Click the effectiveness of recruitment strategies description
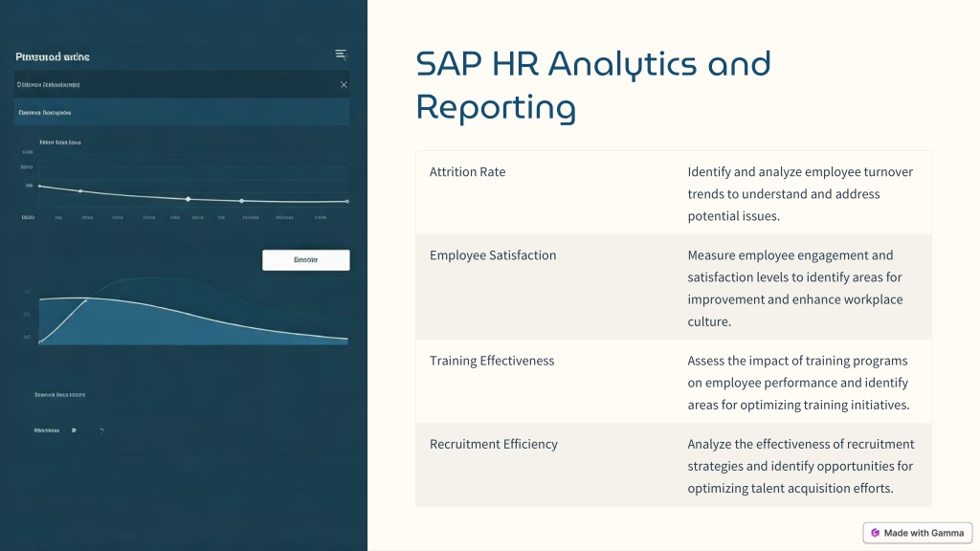This screenshot has width=980, height=551. (801, 466)
